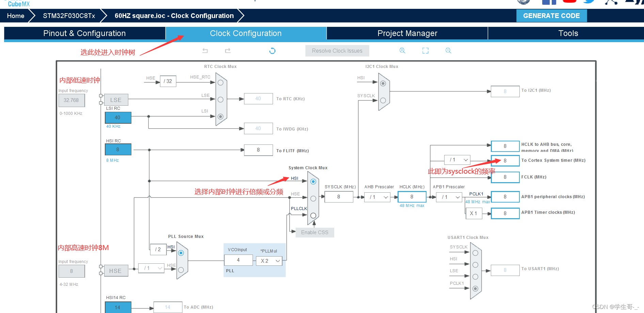This screenshot has height=313, width=644.
Task: Click Enable CSS button
Action: [315, 232]
